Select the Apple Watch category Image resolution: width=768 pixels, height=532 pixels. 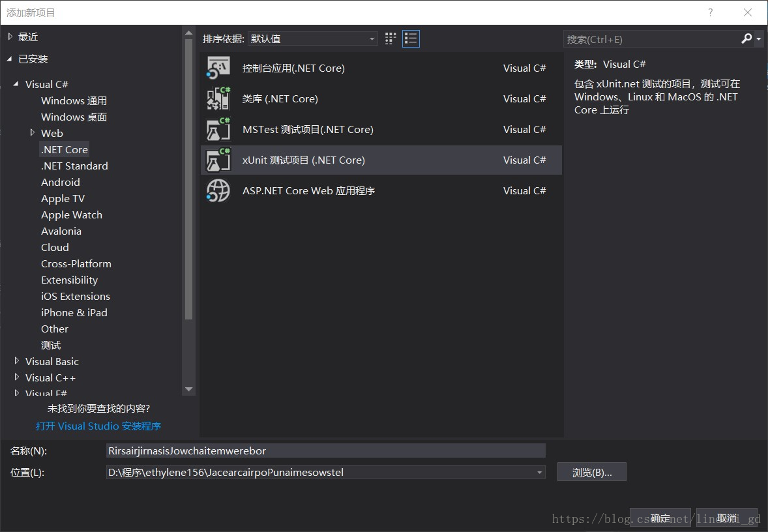[x=72, y=214]
